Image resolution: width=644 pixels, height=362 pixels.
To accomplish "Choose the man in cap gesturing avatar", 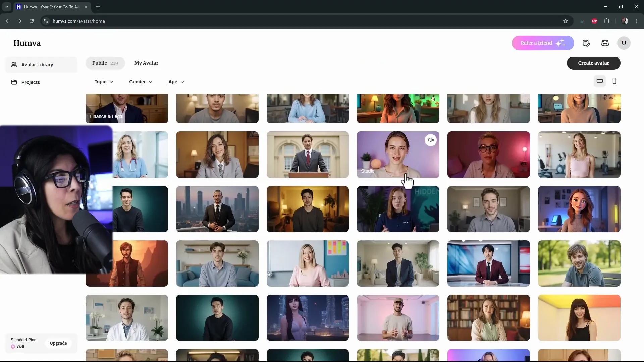I will click(x=398, y=318).
